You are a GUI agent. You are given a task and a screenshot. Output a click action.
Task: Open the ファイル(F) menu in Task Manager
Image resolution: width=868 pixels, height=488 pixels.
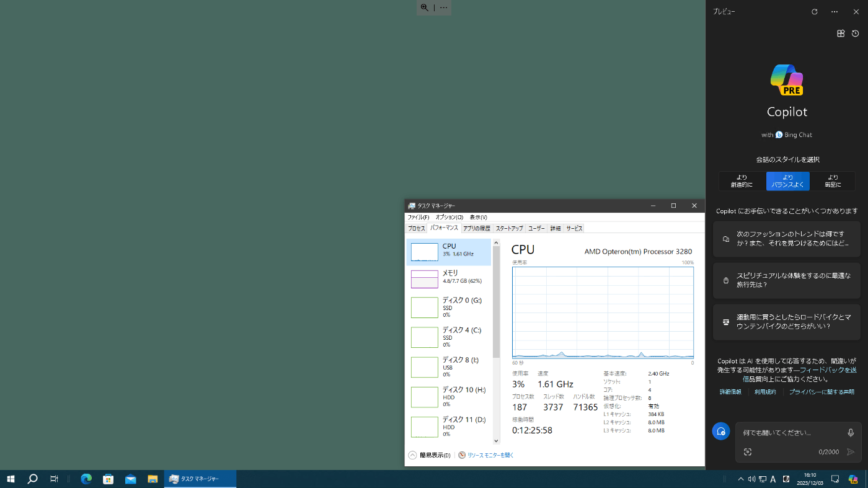click(x=418, y=218)
